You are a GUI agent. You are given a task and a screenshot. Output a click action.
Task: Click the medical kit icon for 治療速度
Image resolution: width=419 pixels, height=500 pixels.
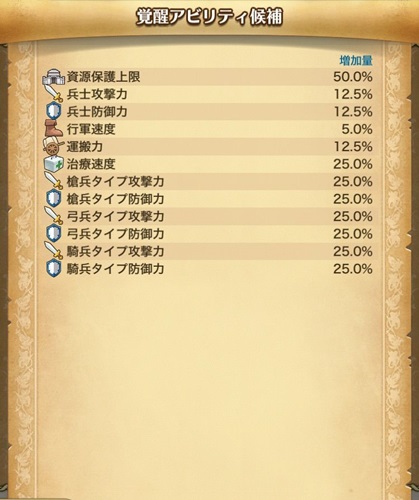tap(53, 164)
